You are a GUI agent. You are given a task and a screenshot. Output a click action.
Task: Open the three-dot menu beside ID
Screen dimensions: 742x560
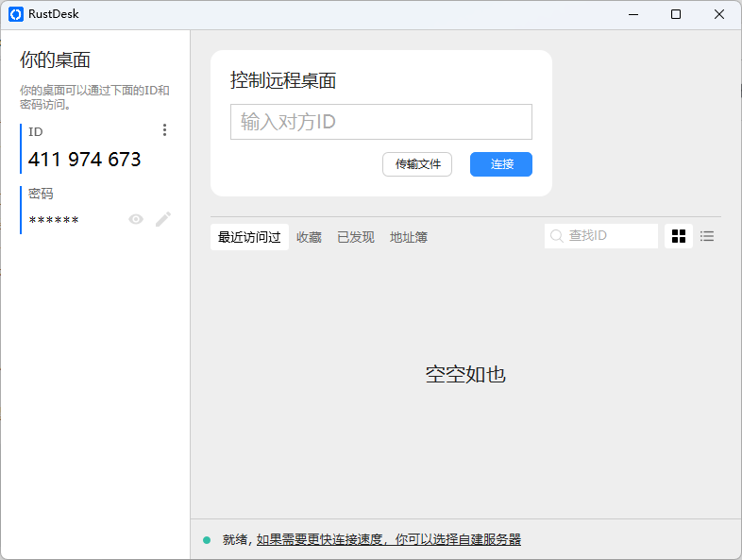[x=164, y=130]
